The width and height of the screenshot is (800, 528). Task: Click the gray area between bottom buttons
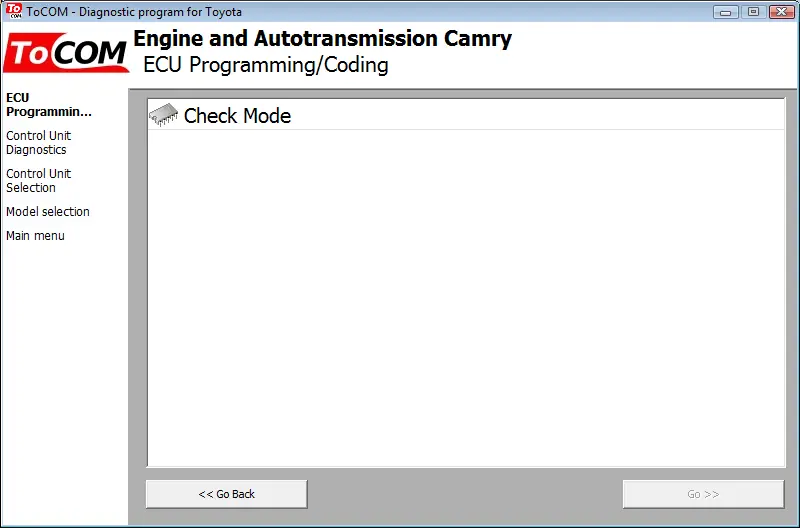point(465,494)
